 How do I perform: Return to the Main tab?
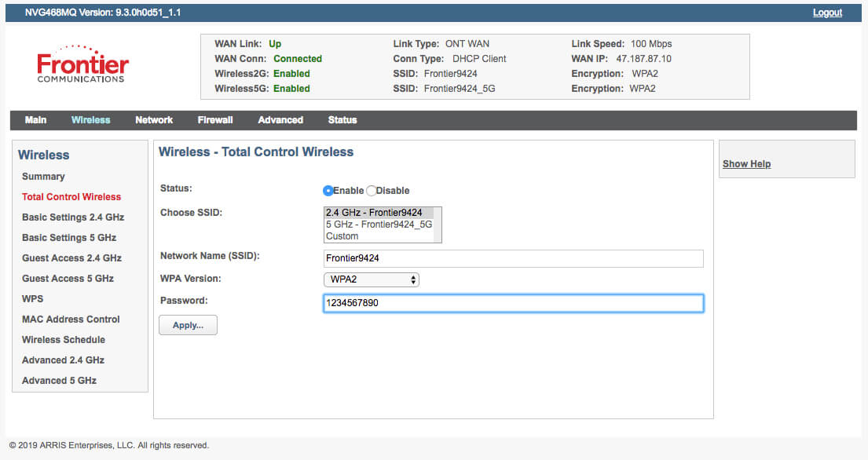coord(35,119)
